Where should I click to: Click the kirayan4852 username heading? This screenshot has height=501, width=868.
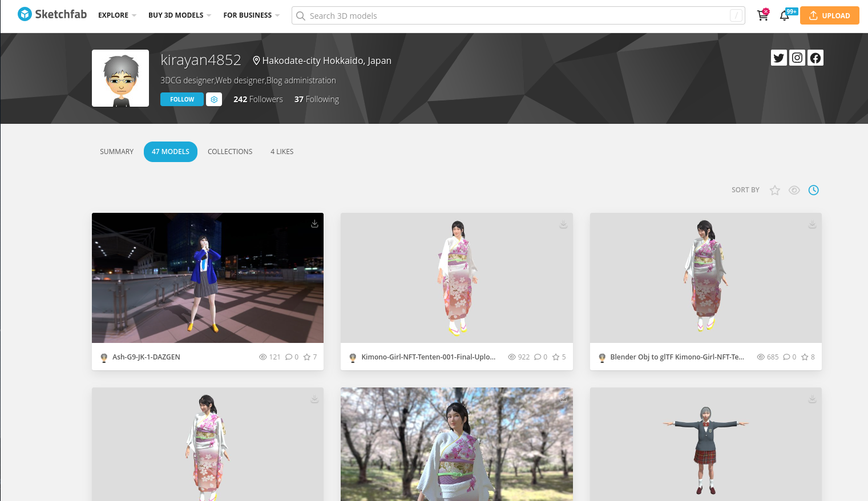coord(201,60)
